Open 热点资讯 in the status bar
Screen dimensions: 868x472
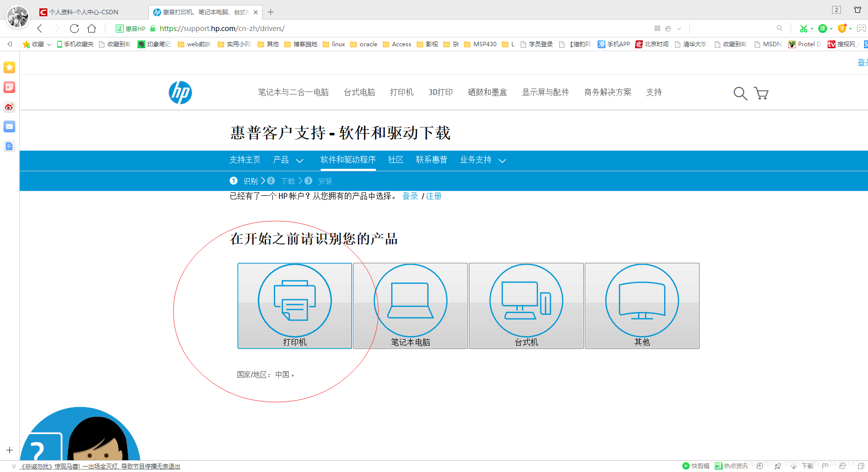(x=732, y=466)
